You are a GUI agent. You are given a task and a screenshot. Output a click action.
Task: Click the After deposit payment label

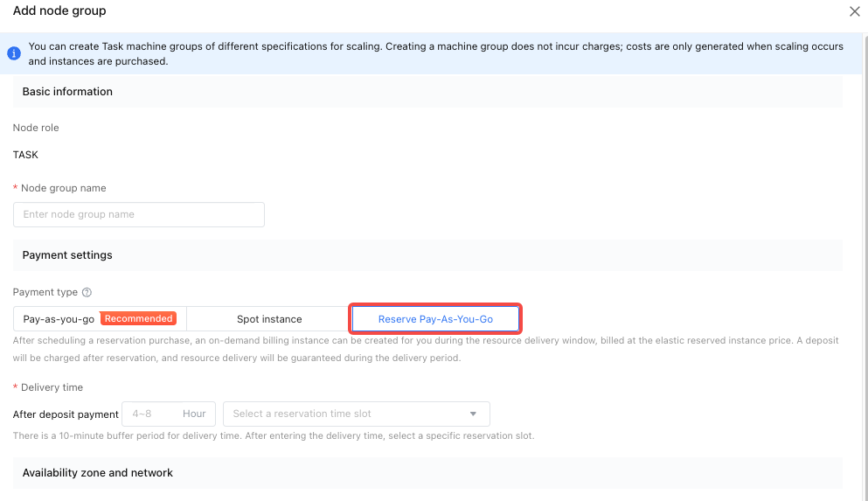coord(66,414)
